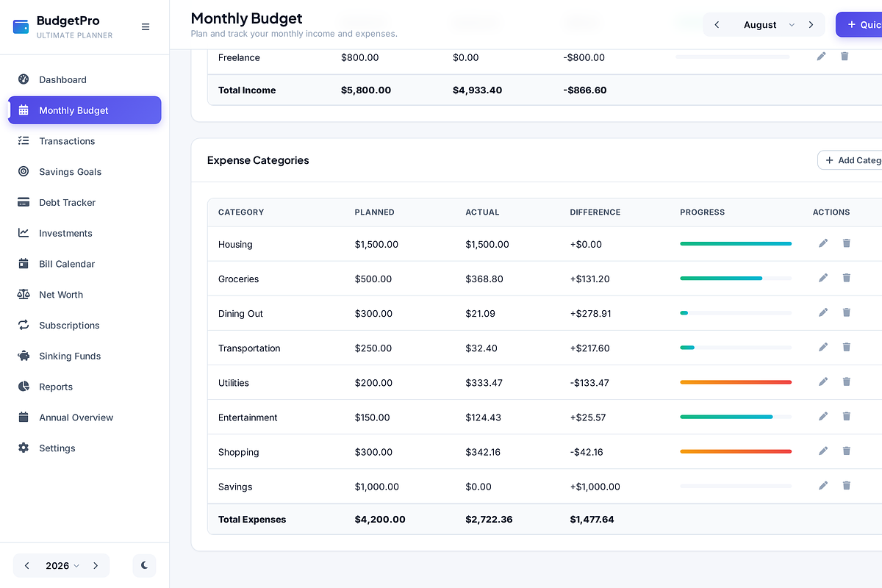Delete the Groceries category
882x588 pixels.
[x=847, y=278]
